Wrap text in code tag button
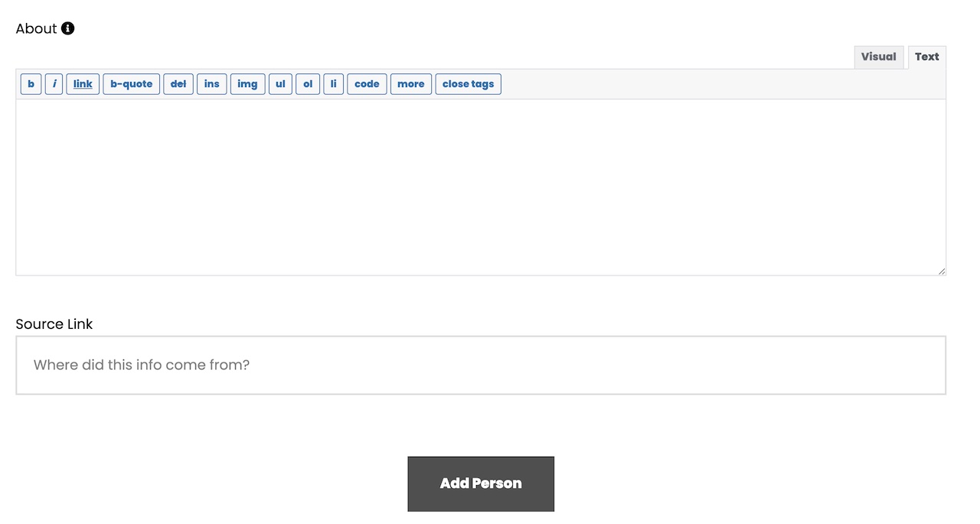 tap(367, 84)
